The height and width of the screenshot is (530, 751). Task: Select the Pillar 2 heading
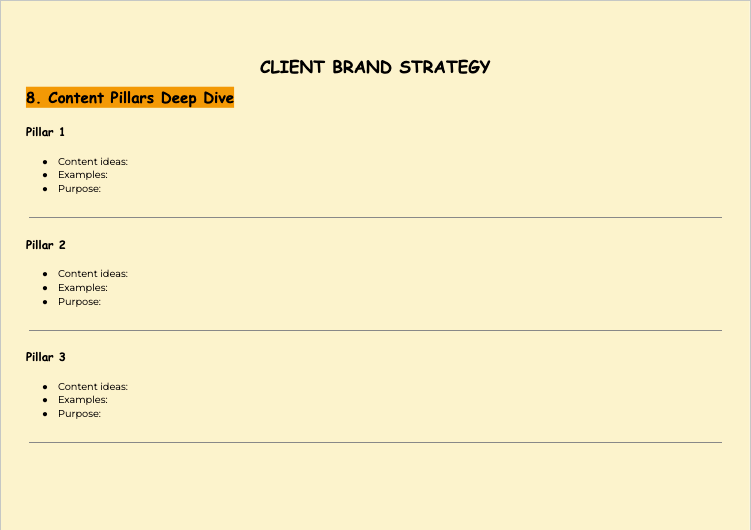coord(46,245)
